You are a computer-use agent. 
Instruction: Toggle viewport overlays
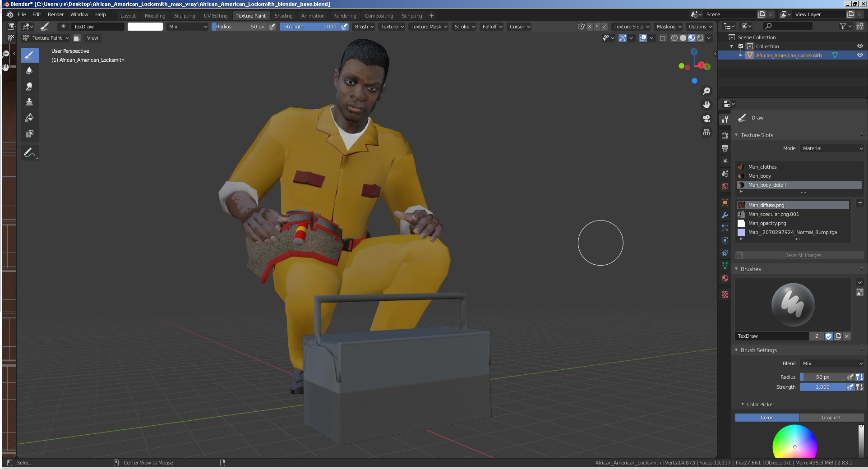643,38
